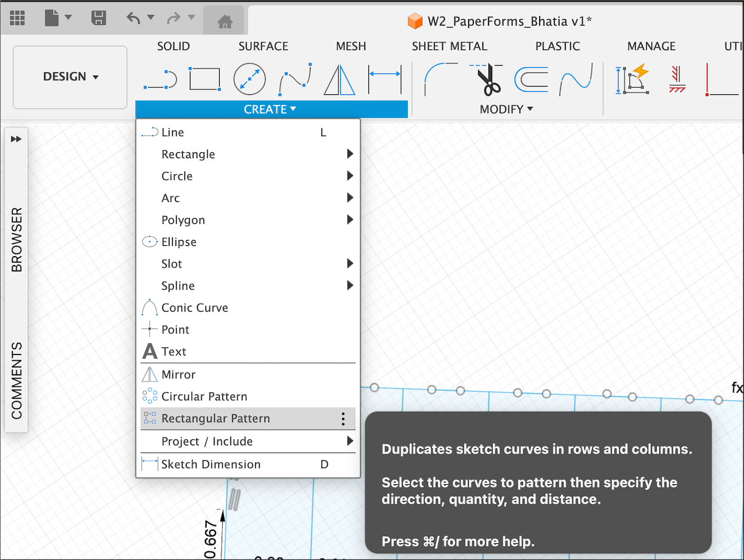Expand the Rectangle submenu arrow
744x560 pixels.
tap(350, 154)
